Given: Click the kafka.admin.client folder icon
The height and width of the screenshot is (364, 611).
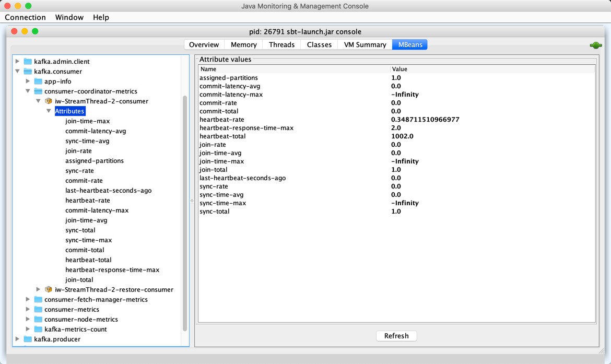Looking at the screenshot, I should click(28, 62).
